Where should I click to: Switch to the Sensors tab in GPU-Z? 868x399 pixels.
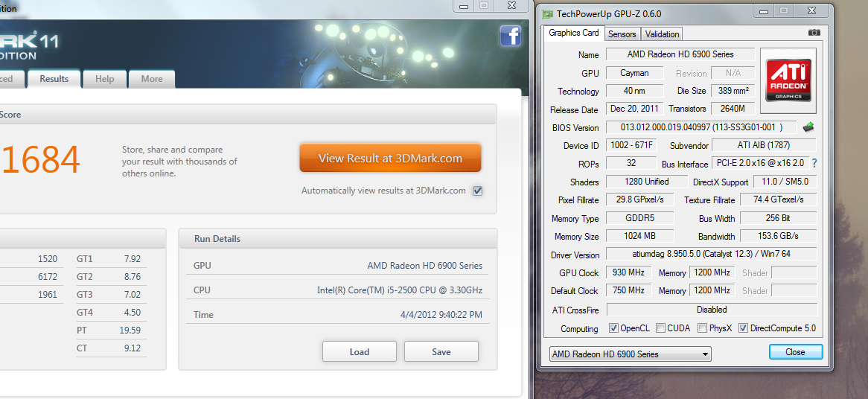point(622,34)
